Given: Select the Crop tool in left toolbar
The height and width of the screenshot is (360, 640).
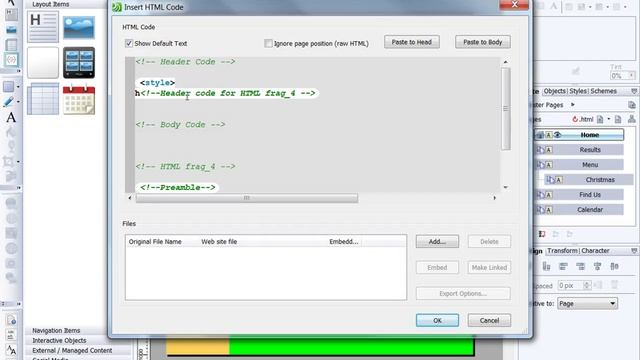Looking at the screenshot, I should pos(8,162).
